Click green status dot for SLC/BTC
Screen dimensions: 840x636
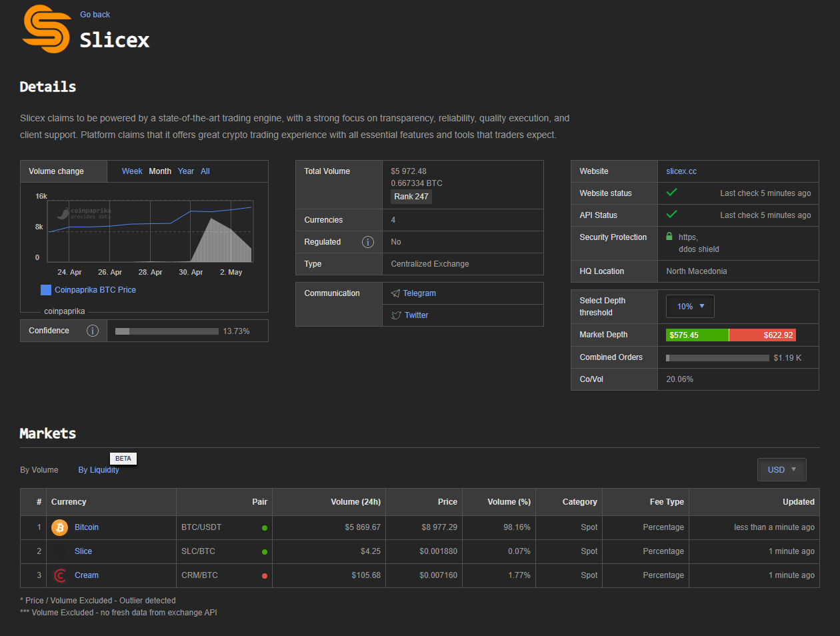click(x=265, y=552)
